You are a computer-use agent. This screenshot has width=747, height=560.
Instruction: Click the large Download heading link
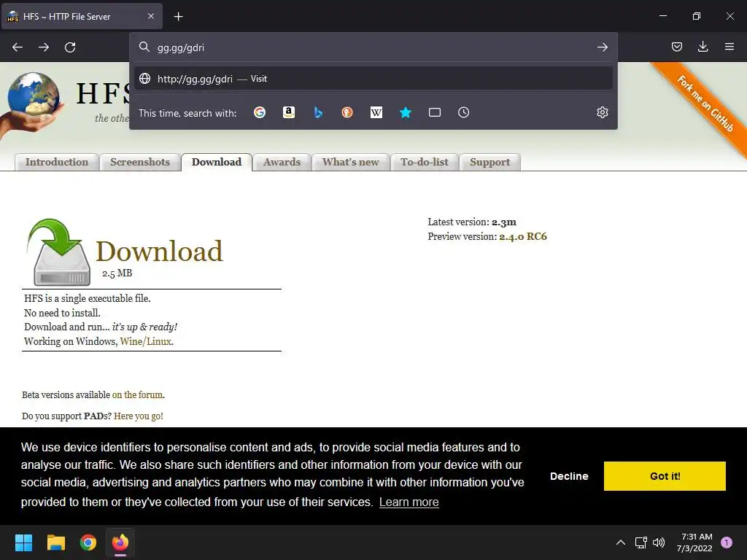coord(159,251)
